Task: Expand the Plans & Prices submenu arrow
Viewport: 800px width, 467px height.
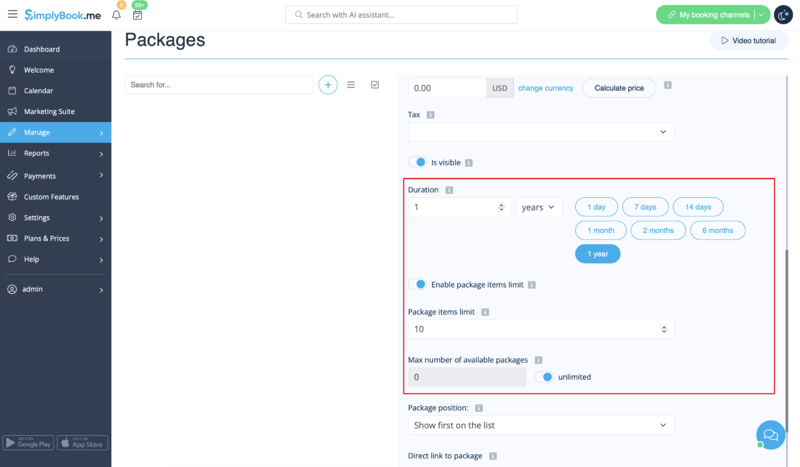Action: pyautogui.click(x=101, y=239)
